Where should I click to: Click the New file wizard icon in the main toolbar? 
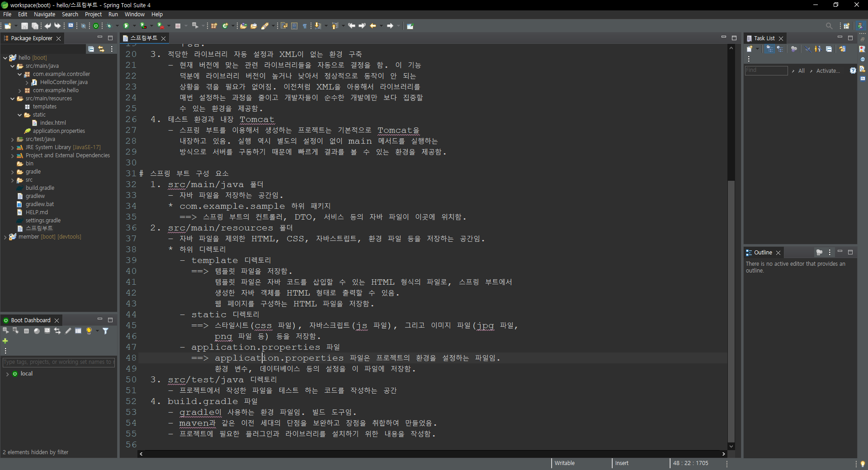(x=8, y=26)
